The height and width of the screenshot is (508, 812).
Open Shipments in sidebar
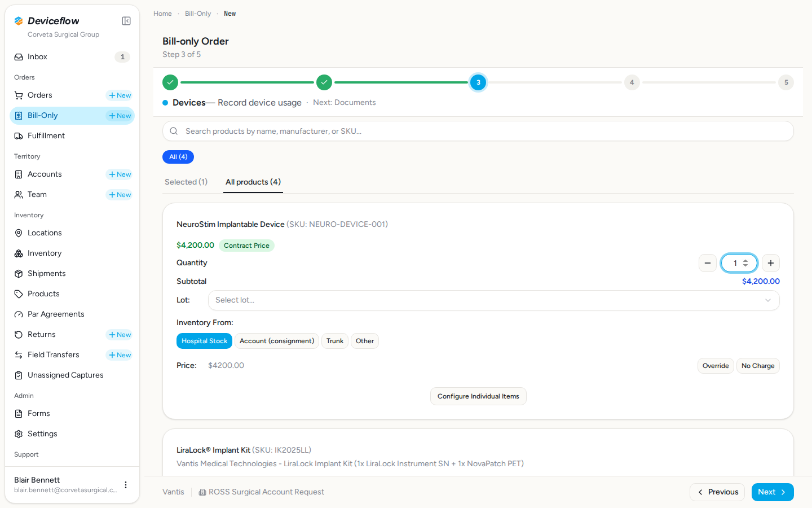coord(72,274)
